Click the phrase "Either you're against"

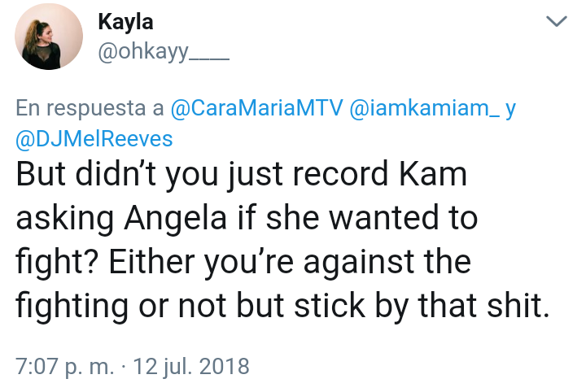click(261, 262)
